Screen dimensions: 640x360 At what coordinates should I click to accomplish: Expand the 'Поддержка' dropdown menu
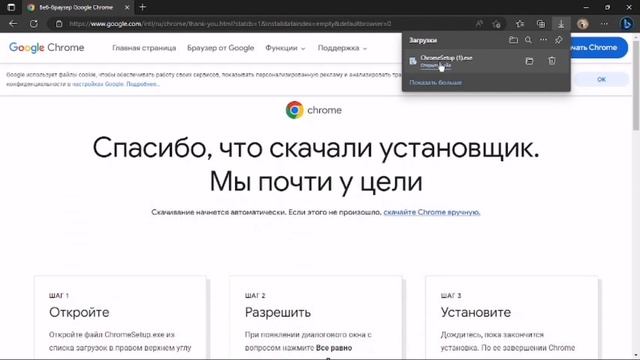tap(342, 48)
